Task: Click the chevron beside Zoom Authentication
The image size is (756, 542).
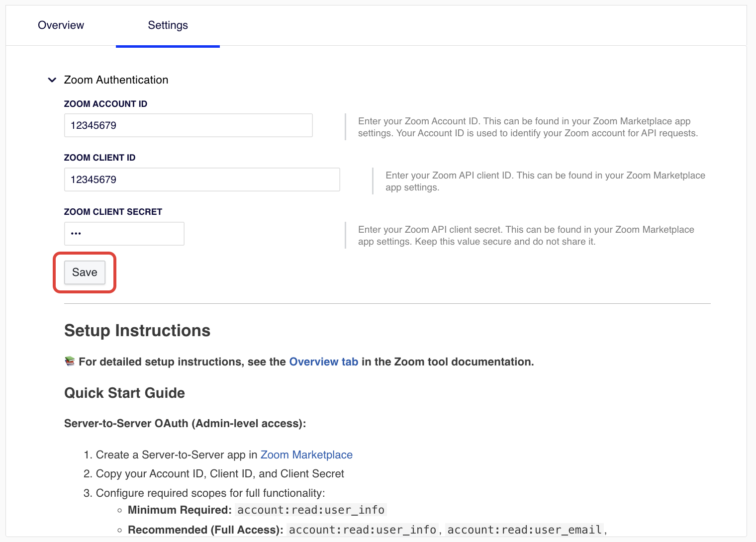Action: point(52,80)
